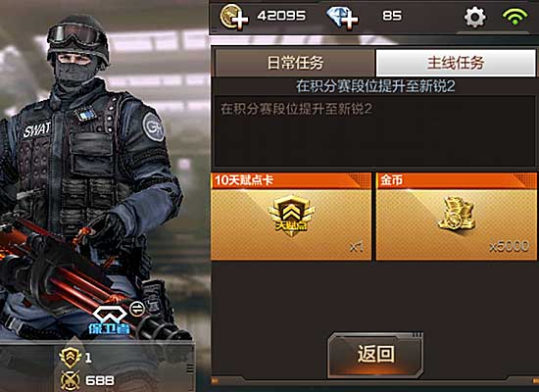The image size is (539, 392).
Task: Add gold coins using the coin plus icon
Action: pyautogui.click(x=234, y=16)
